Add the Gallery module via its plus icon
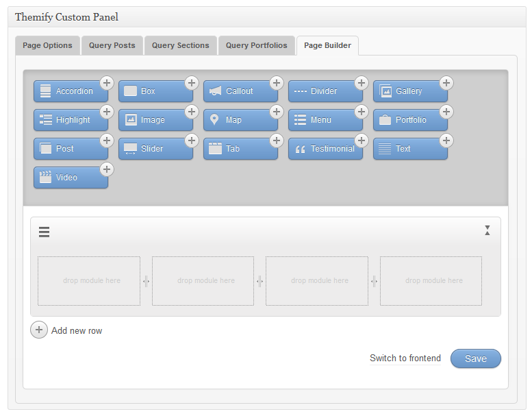 click(446, 83)
